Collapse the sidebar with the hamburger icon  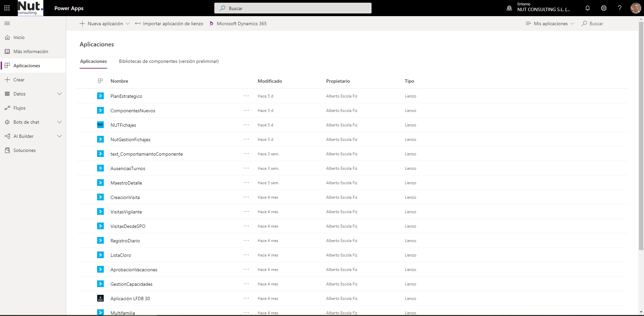[7, 24]
